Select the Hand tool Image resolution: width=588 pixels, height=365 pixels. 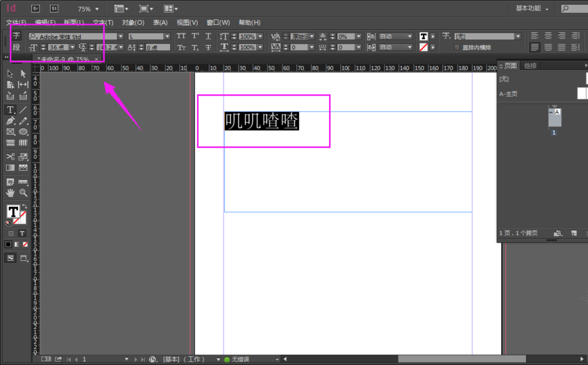tap(10, 193)
